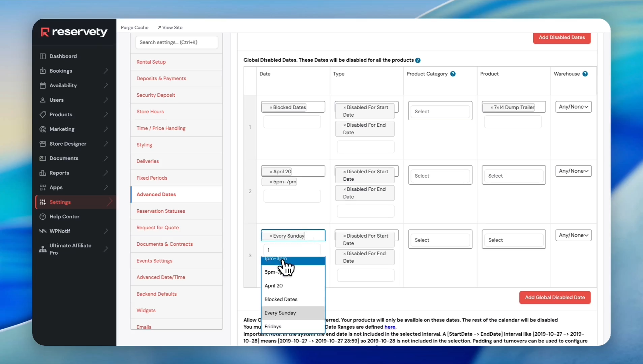Remove the 7x14 Dump Trailer tag
Screen dimensions: 643x364
click(492, 108)
